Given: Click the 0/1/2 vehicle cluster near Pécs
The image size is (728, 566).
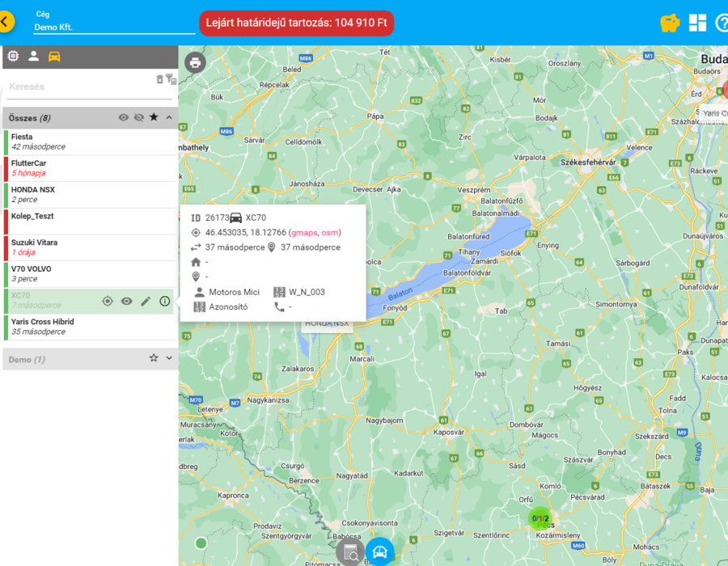Looking at the screenshot, I should pos(540,518).
